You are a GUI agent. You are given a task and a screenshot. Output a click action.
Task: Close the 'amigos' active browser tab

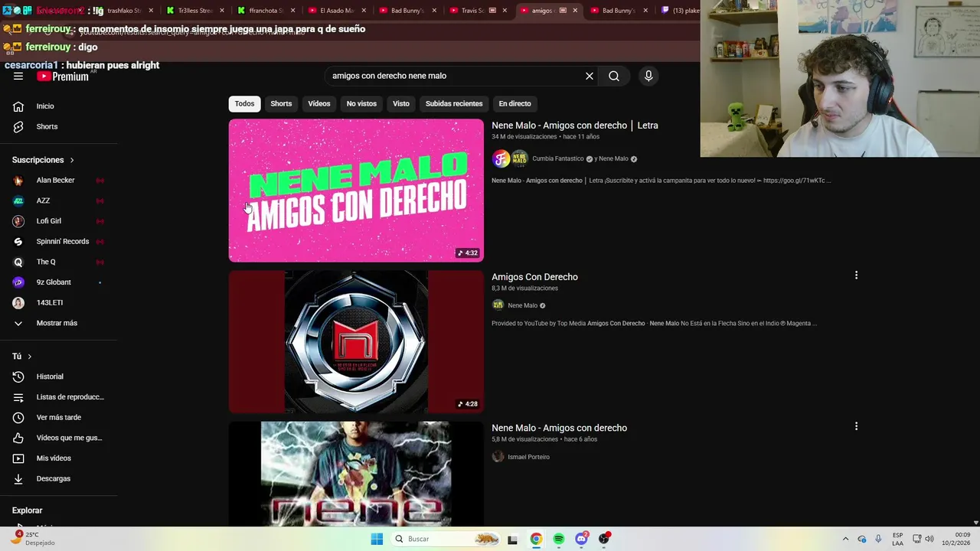tap(575, 11)
